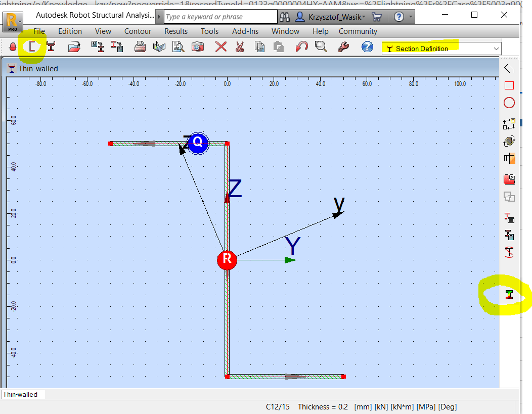
Task: Cut with the scissors tool
Action: (x=239, y=47)
